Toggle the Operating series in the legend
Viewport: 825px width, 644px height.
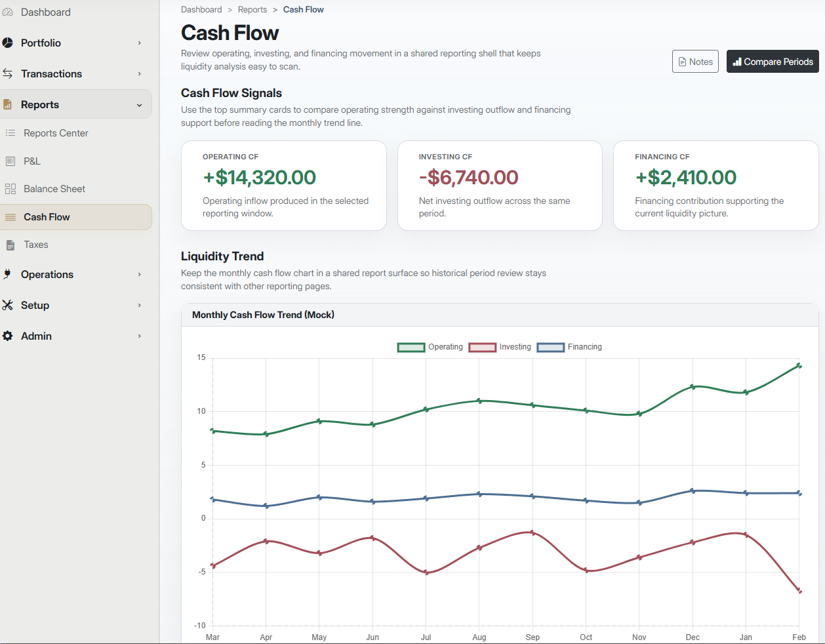pyautogui.click(x=446, y=347)
